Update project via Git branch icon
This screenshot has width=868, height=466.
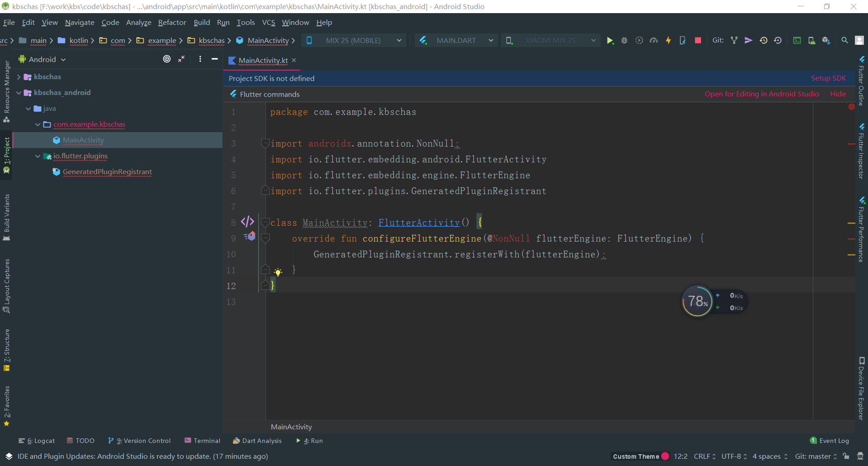click(x=734, y=41)
